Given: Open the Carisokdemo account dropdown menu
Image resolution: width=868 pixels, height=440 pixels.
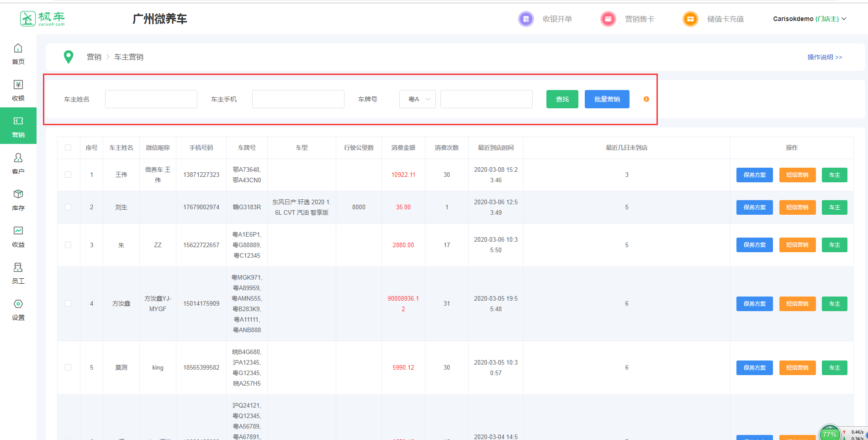Looking at the screenshot, I should click(809, 19).
